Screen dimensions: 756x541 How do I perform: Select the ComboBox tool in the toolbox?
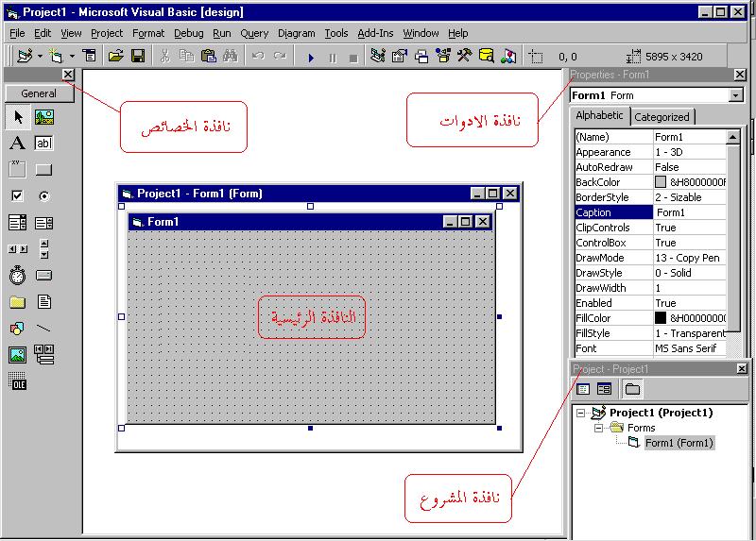pyautogui.click(x=17, y=223)
